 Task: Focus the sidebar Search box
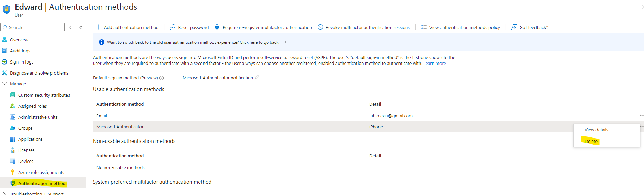point(33,27)
